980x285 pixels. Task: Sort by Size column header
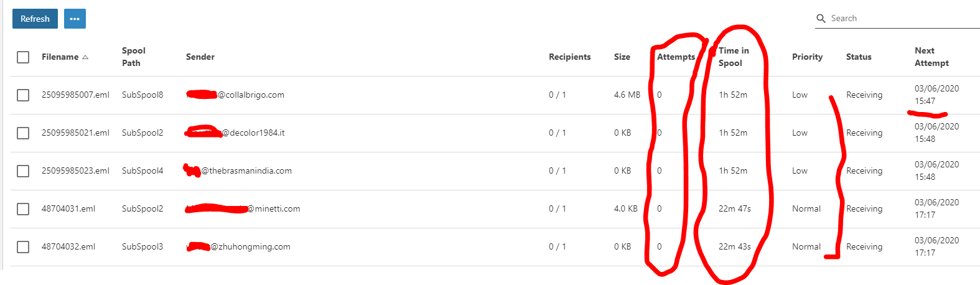622,57
